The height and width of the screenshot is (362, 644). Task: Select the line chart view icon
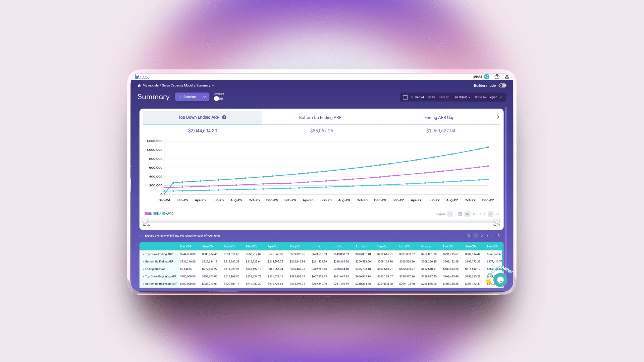tap(491, 214)
